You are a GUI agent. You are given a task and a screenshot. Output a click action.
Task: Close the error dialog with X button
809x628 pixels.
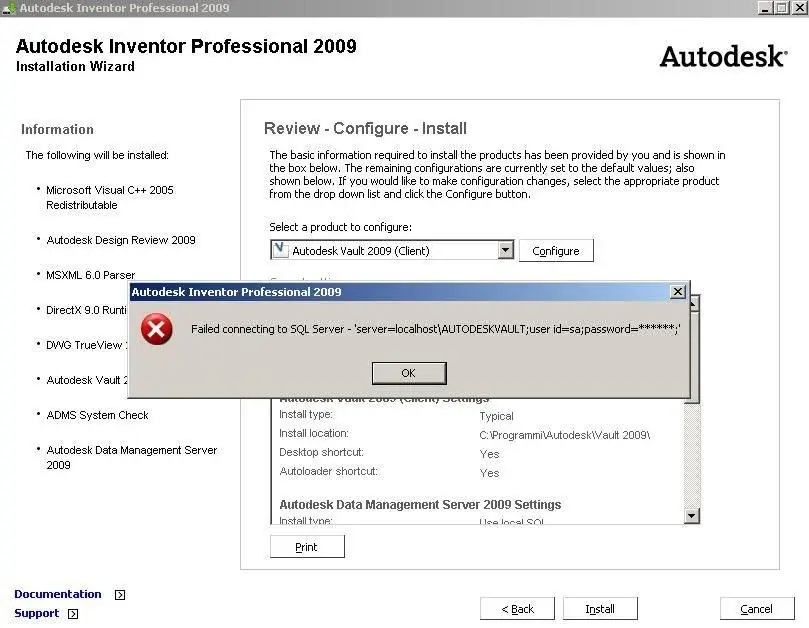(677, 292)
